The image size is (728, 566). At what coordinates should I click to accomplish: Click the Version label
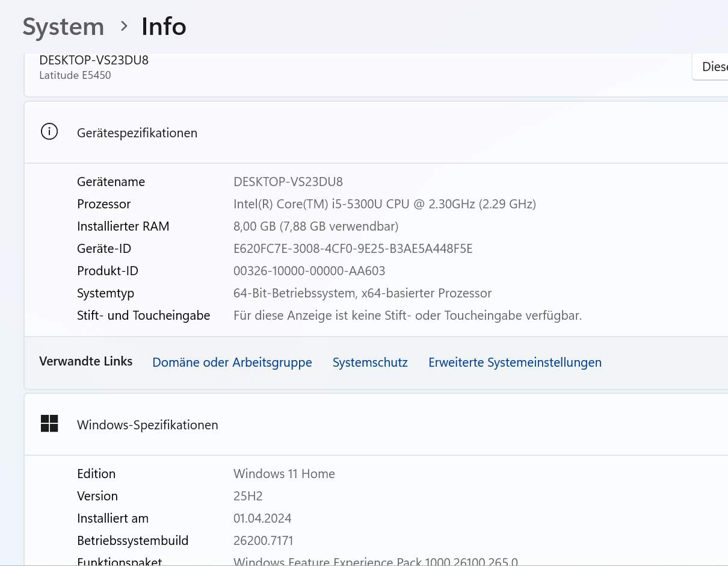[x=97, y=496]
